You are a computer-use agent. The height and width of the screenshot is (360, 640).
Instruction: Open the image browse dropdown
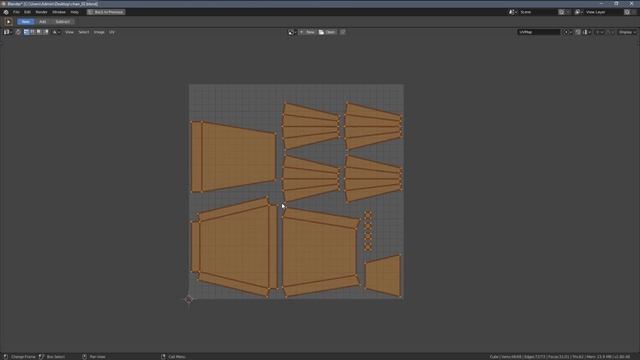tap(292, 32)
